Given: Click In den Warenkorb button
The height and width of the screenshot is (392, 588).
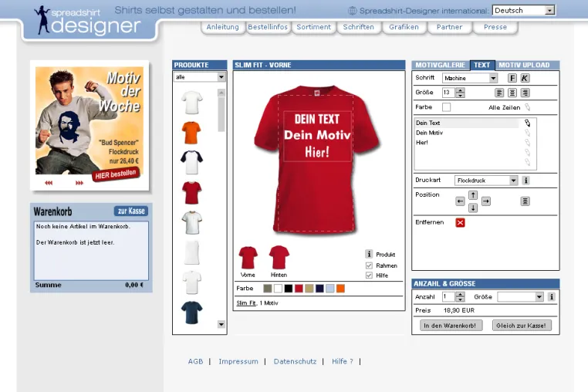Looking at the screenshot, I should pos(450,326).
